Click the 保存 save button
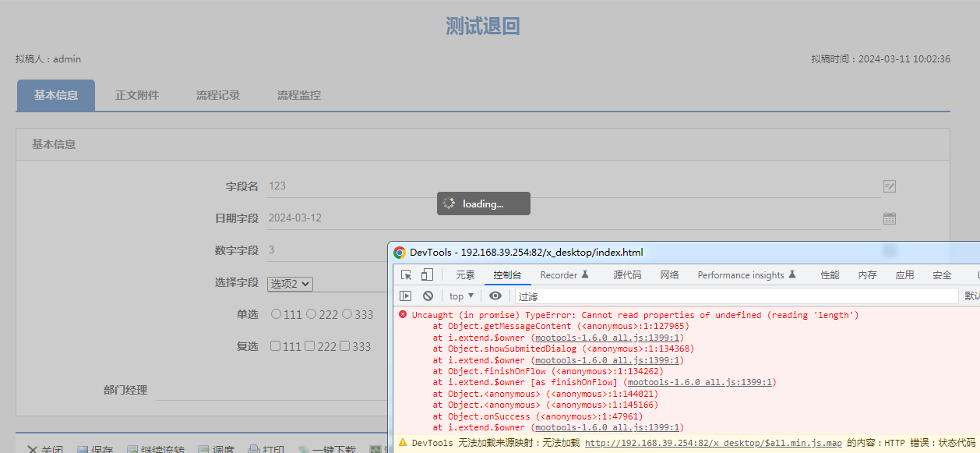Screen dimensions: 980x453 coord(95,449)
